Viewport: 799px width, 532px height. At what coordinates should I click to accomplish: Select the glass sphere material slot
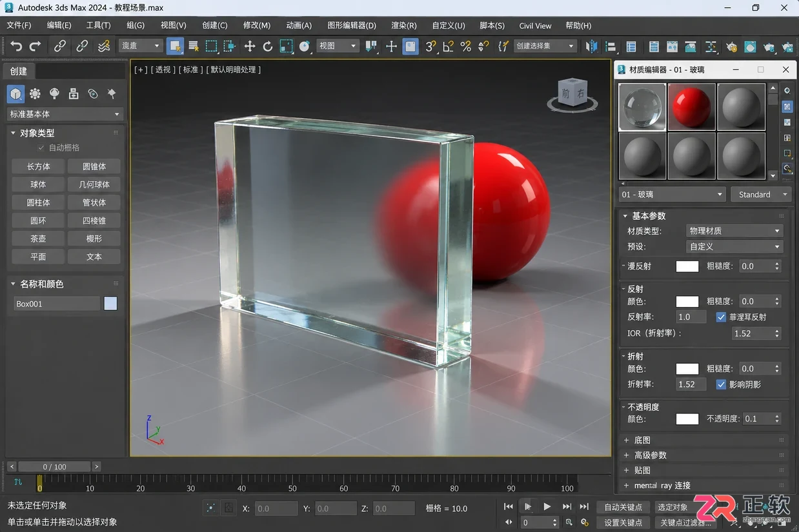tap(642, 107)
